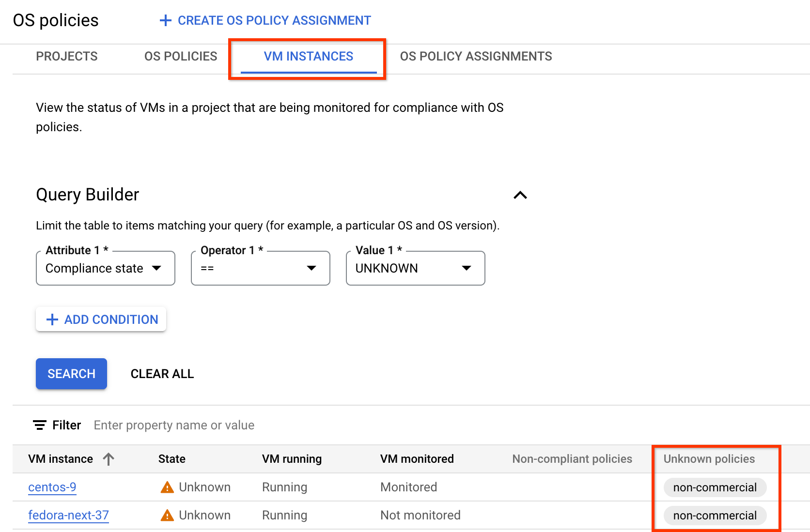Switch to the OS POLICIES tab
The width and height of the screenshot is (810, 532).
pos(180,56)
